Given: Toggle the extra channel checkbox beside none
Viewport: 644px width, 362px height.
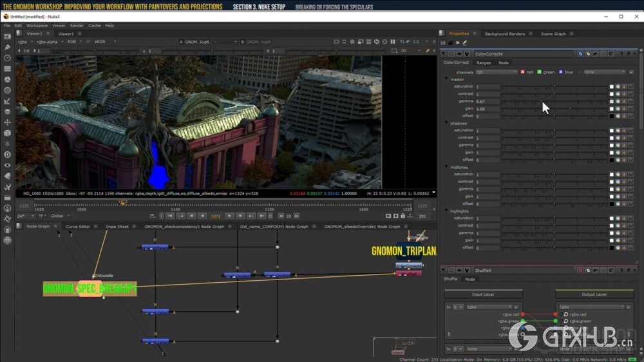Looking at the screenshot, I should coord(580,72).
